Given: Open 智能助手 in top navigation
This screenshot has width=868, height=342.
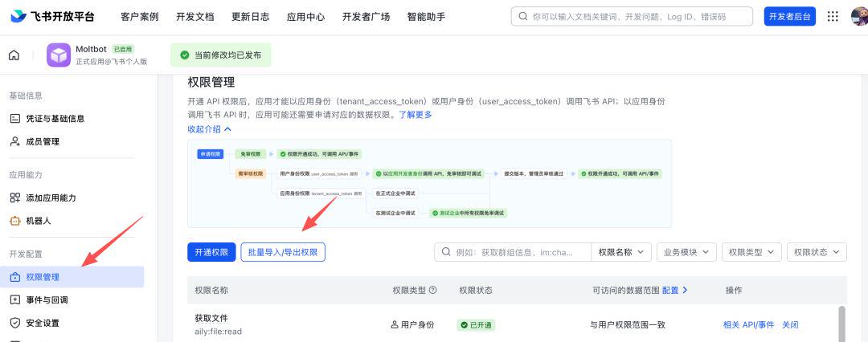Looking at the screenshot, I should click(426, 17).
